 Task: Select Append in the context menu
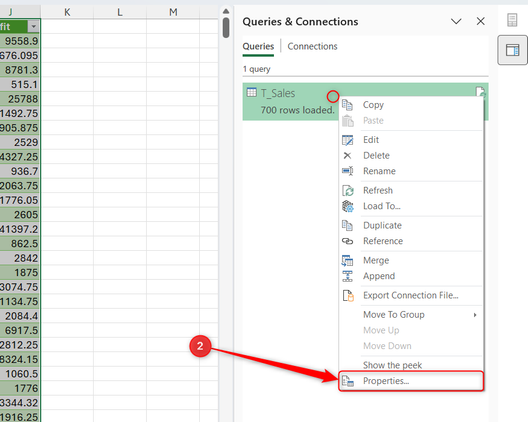[x=411, y=276]
